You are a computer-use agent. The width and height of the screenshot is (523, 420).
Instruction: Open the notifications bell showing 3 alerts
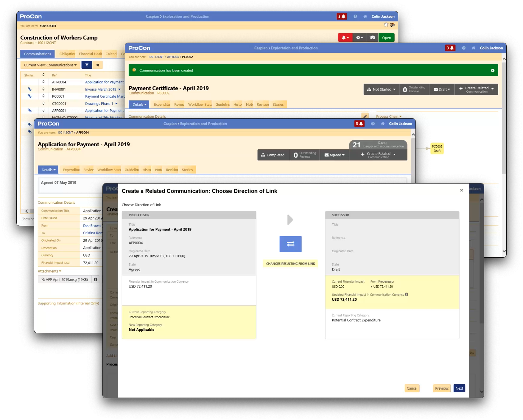[342, 16]
